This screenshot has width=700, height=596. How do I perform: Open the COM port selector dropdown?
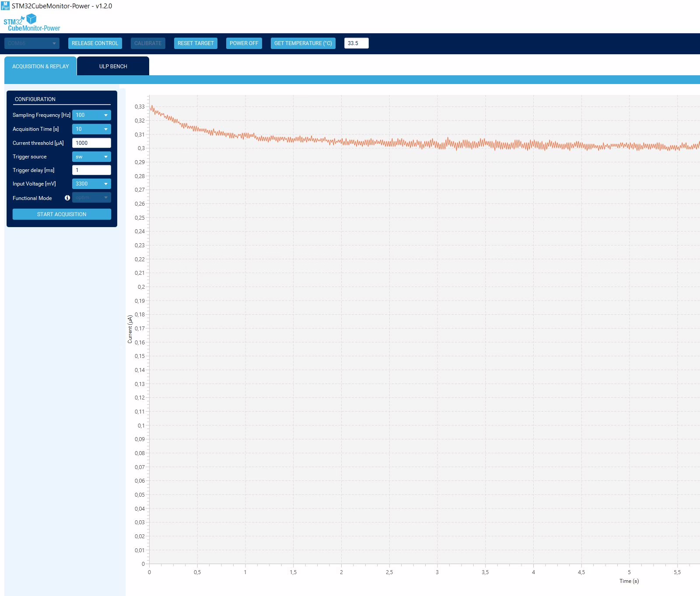[x=32, y=43]
